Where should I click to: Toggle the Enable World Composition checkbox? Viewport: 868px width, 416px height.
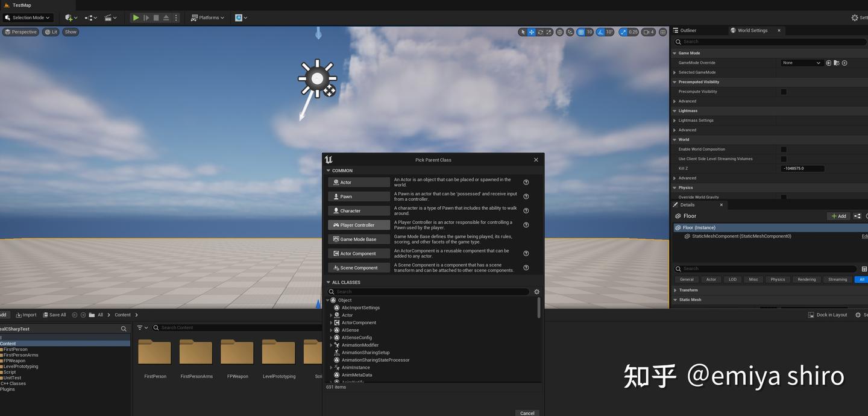(784, 149)
